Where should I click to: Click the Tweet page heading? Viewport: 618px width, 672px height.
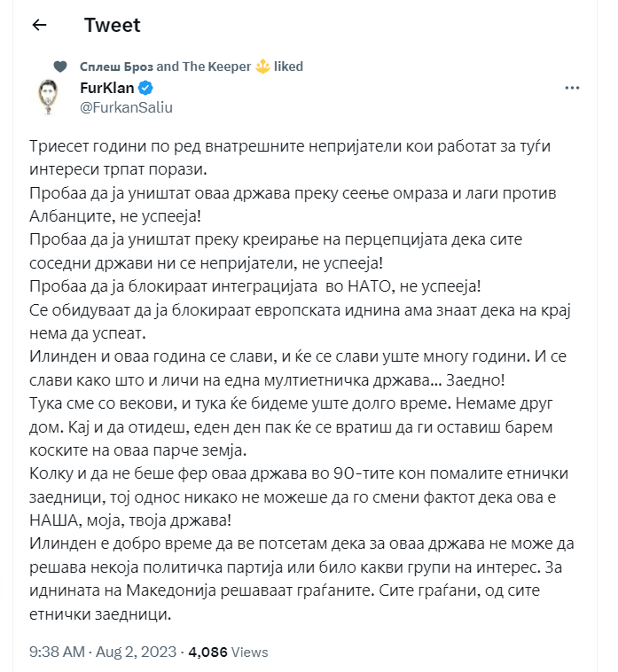(113, 26)
